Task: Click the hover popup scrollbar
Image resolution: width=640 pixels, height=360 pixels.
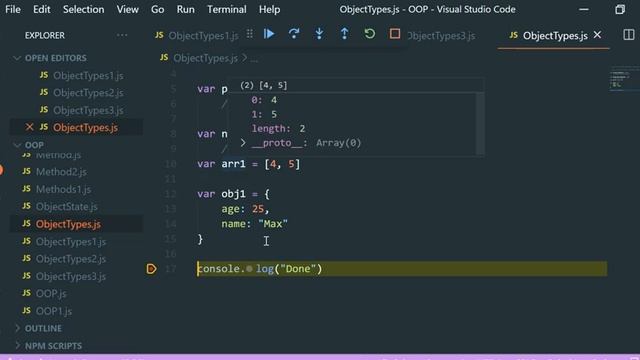Action: point(480,123)
